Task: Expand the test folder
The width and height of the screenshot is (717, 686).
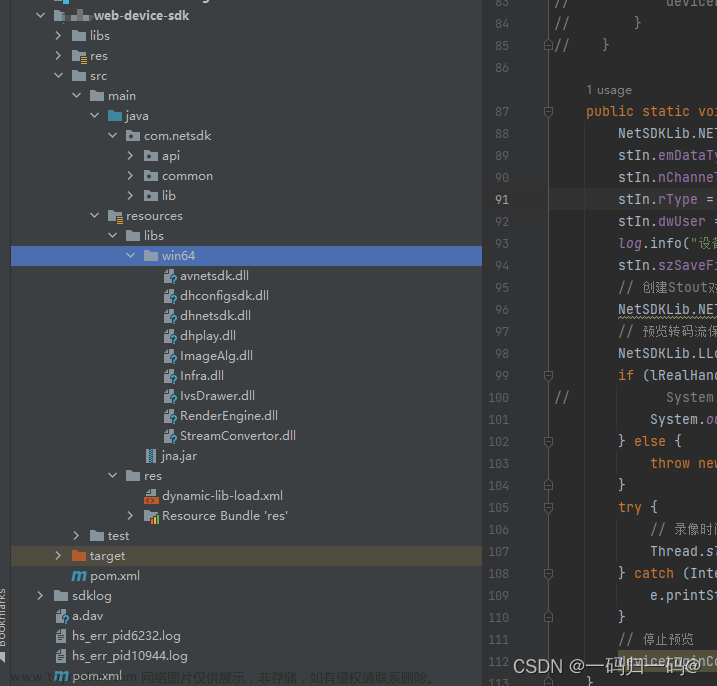Action: pos(76,536)
